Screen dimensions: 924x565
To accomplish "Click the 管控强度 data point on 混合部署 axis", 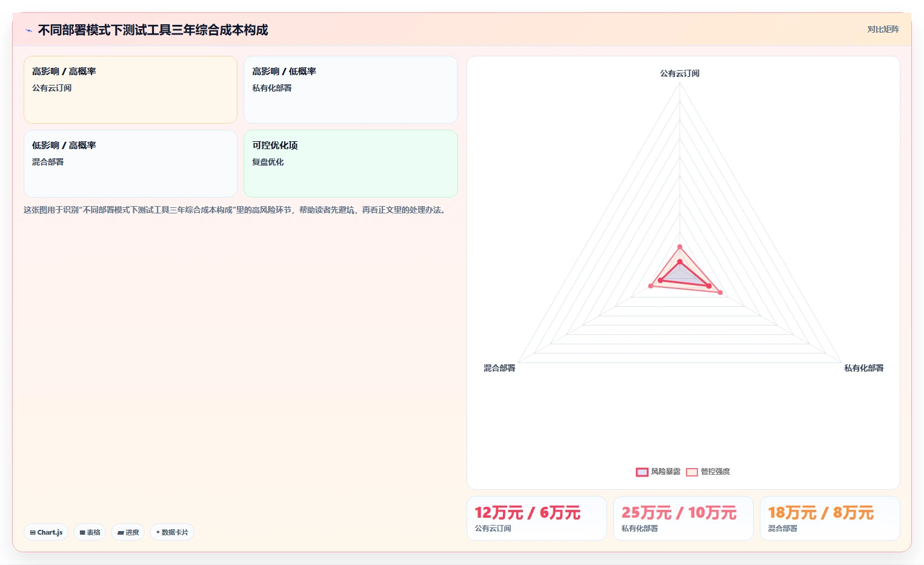I will (x=651, y=286).
